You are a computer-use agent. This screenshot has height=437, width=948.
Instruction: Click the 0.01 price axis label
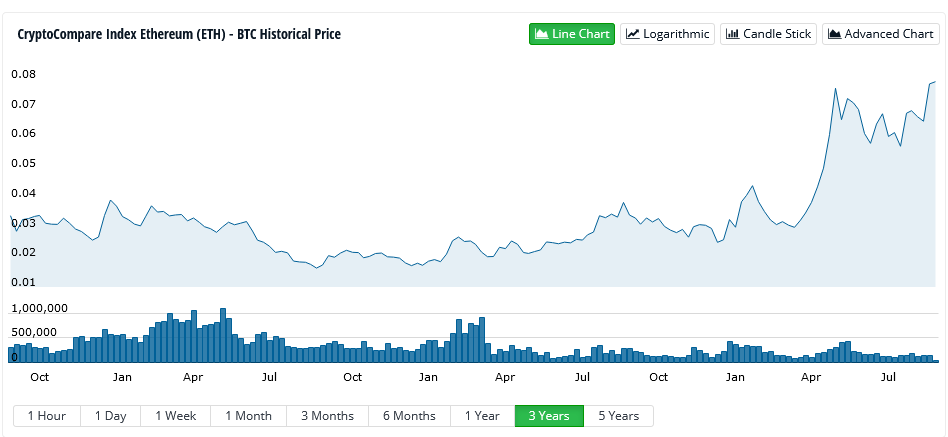click(x=23, y=282)
